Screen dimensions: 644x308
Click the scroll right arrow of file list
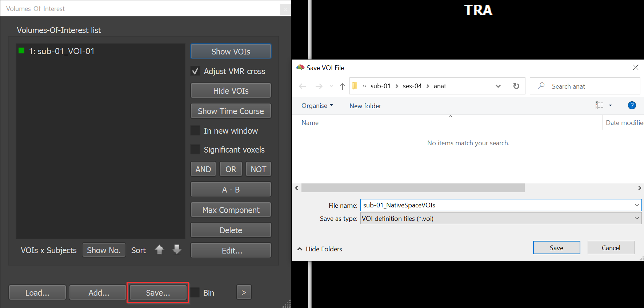tap(640, 188)
